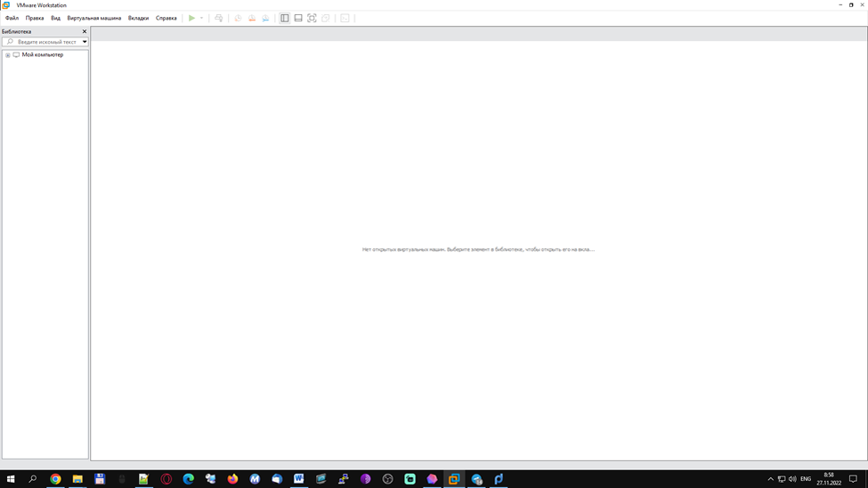Click the take snapshot toolbar icon
The image size is (868, 488).
click(x=238, y=19)
